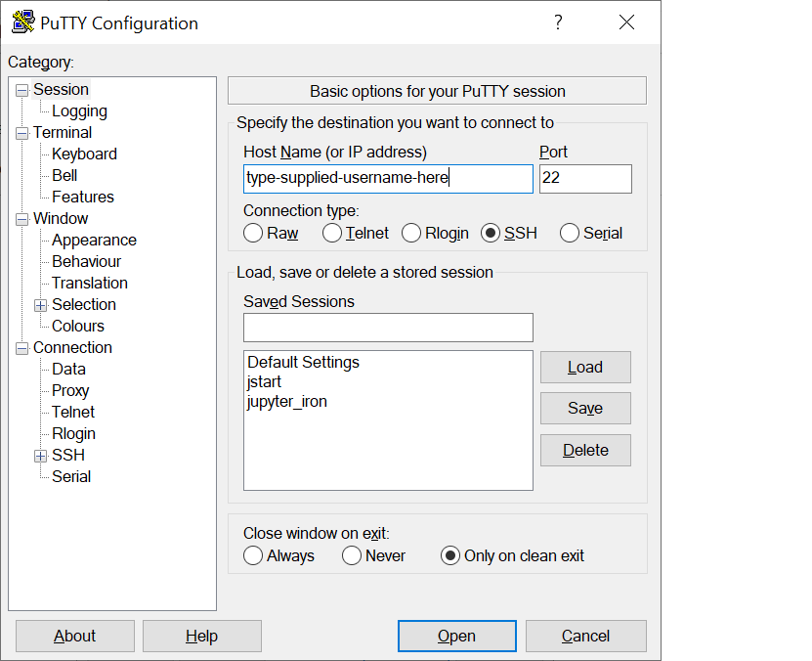Screen dimensions: 812x661
Task: Click the Cancel button
Action: click(x=586, y=637)
